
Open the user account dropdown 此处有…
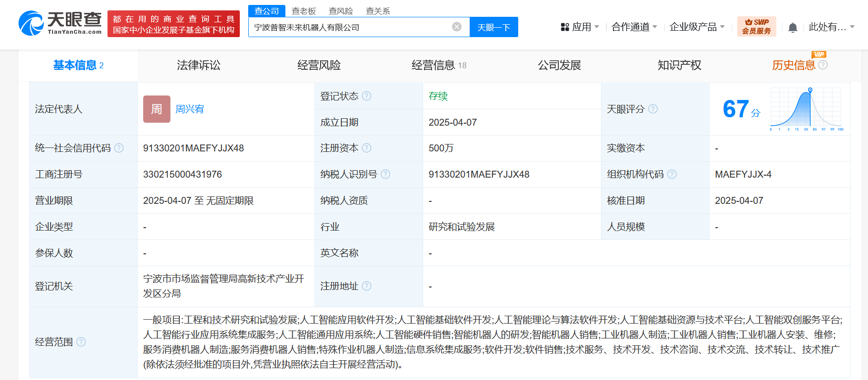pos(831,27)
